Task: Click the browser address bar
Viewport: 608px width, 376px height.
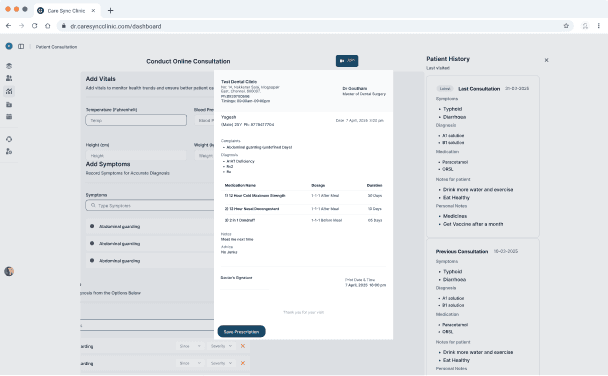Action: tap(314, 26)
